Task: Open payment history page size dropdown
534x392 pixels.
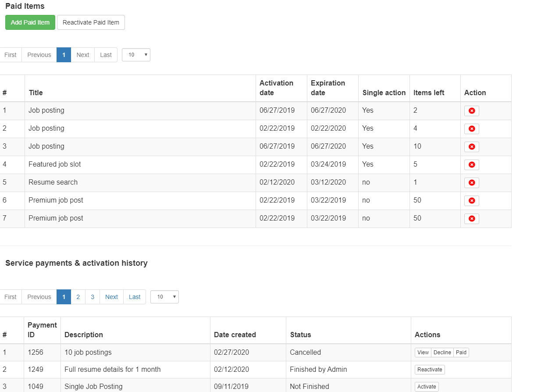Action: [x=164, y=297]
